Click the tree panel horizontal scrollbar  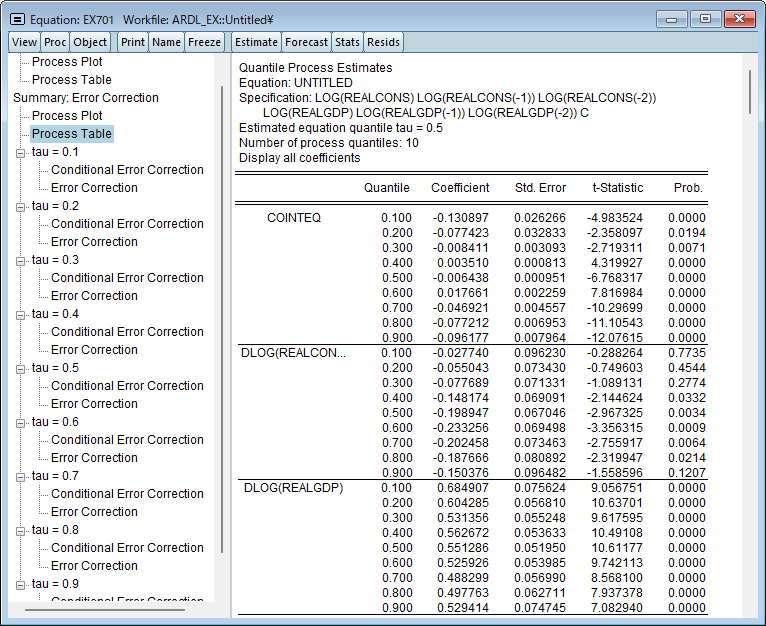tap(105, 609)
